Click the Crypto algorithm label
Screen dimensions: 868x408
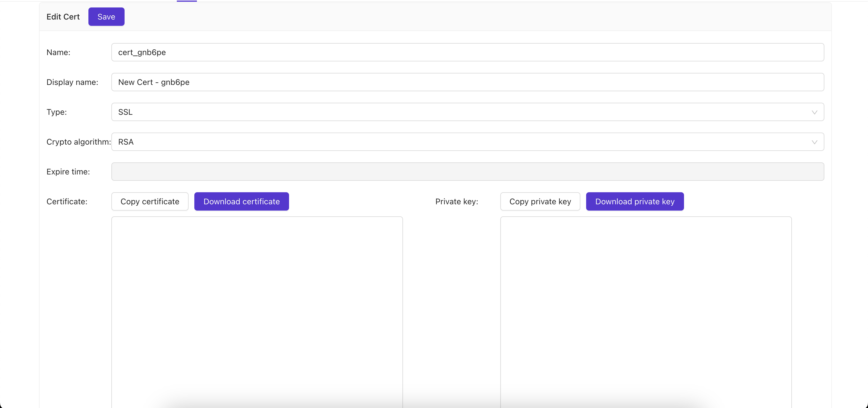79,142
